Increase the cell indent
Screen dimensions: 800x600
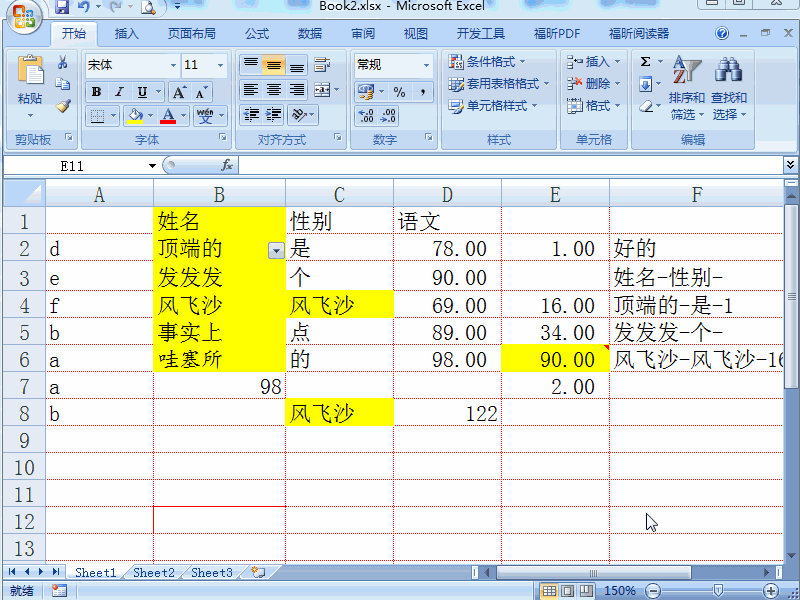pyautogui.click(x=274, y=115)
